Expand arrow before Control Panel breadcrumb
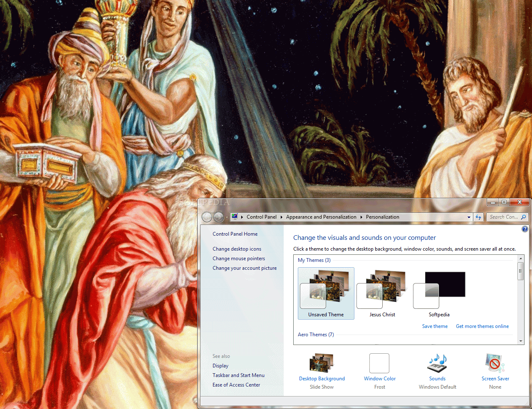 (x=242, y=217)
